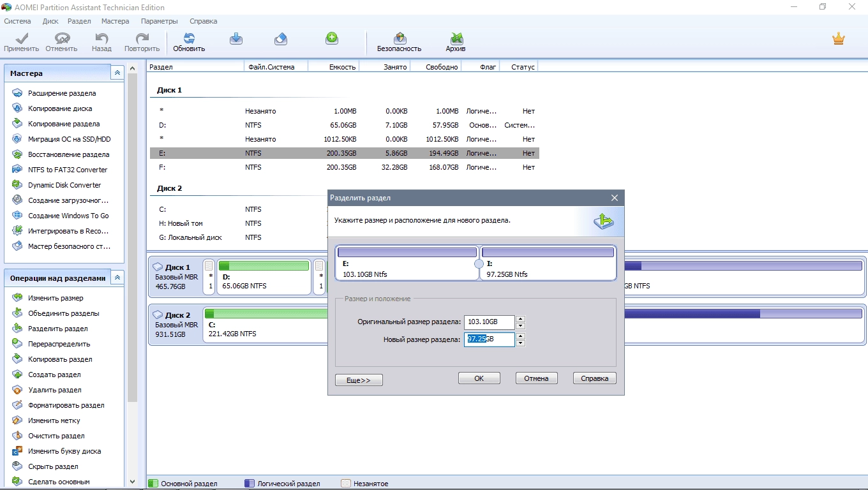
Task: Close the Разделить раздел dialog
Action: (615, 198)
